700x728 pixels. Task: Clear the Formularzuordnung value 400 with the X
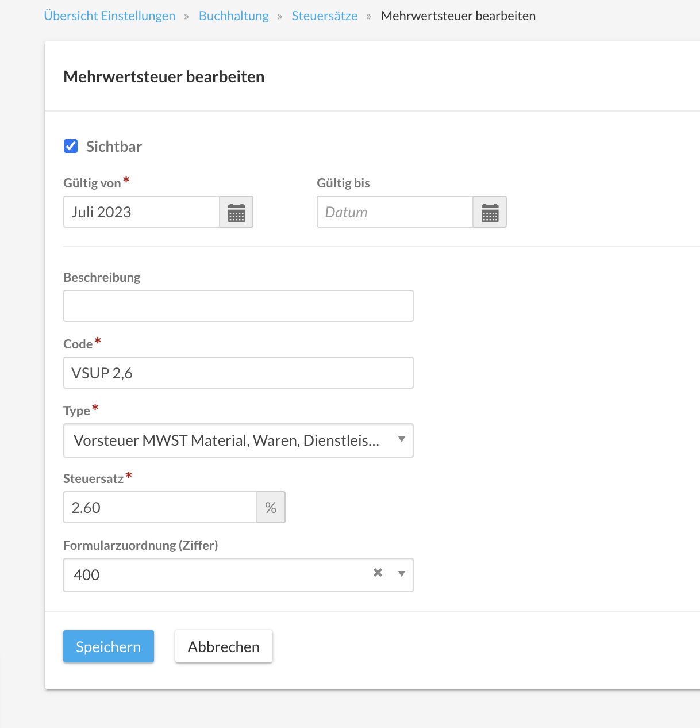tap(378, 573)
